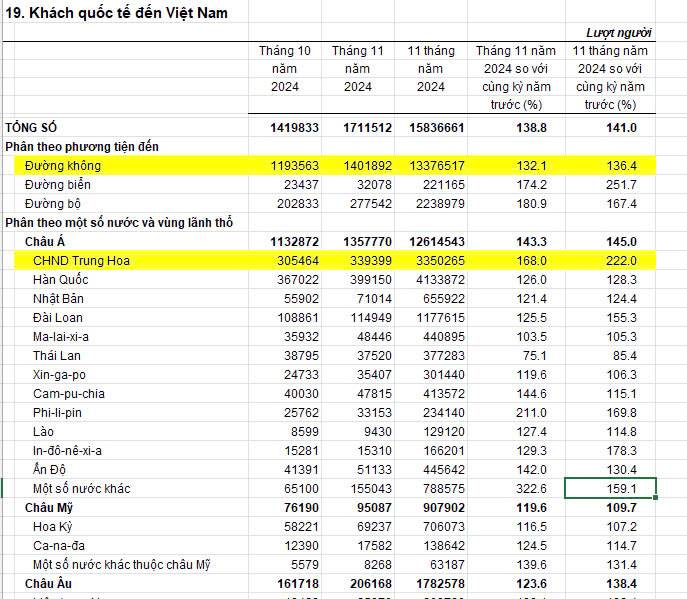Click 'Một số nước khác' under Châu Á
Image resolution: width=687 pixels, height=599 pixels.
tap(81, 489)
